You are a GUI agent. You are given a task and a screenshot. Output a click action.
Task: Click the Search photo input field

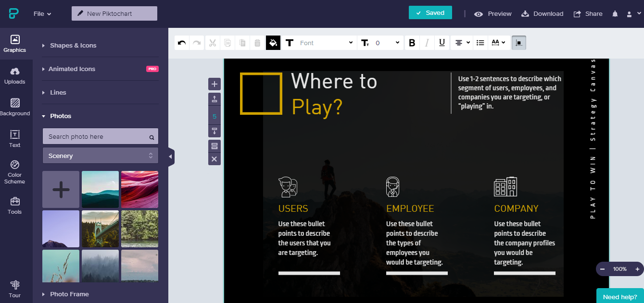pos(96,137)
